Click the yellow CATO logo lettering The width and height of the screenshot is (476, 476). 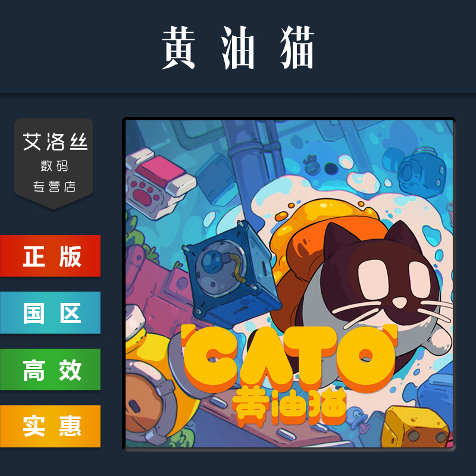pos(289,357)
